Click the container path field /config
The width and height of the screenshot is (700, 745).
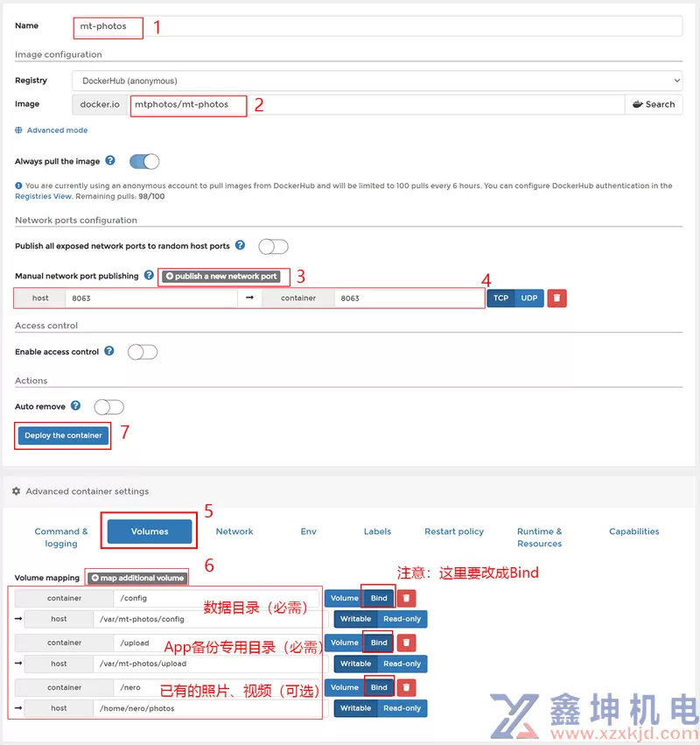216,598
